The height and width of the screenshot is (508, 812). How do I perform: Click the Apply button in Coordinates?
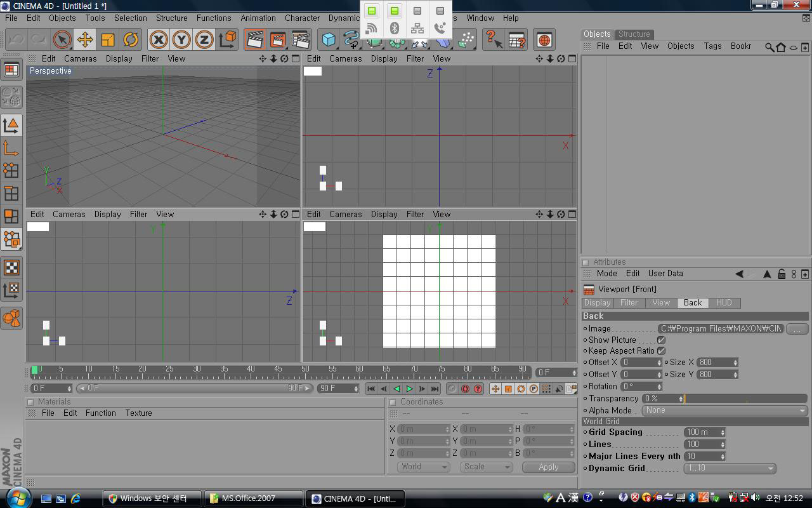tap(549, 467)
